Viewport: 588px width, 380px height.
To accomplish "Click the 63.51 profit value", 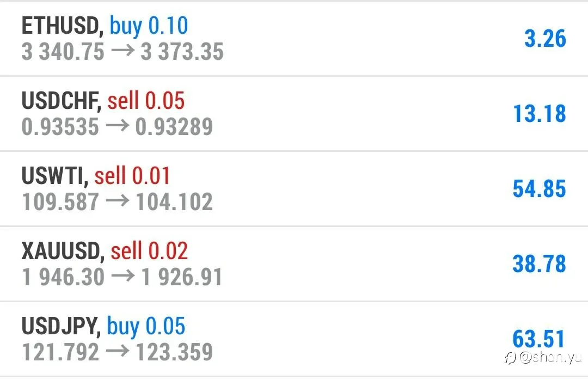I will 538,339.
